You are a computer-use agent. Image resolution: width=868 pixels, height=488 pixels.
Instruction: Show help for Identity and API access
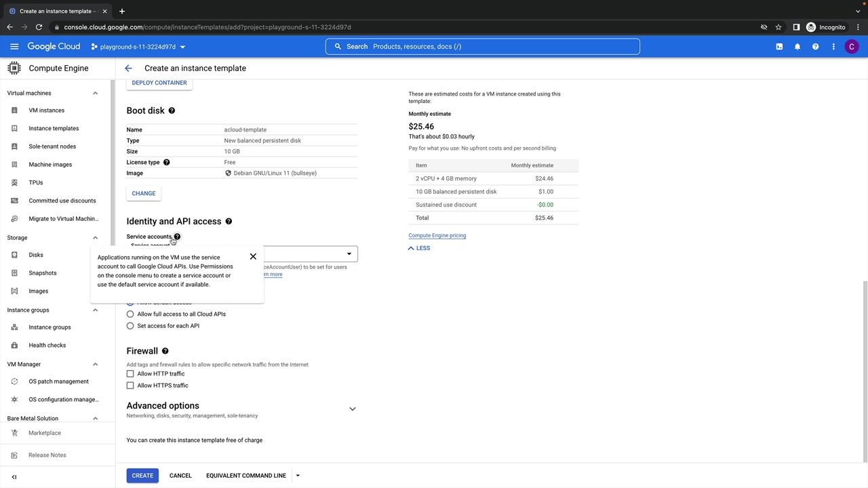(229, 222)
